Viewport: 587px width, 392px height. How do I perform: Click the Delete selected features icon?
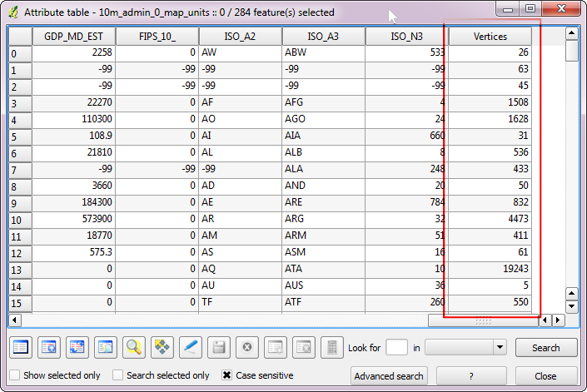[x=247, y=348]
